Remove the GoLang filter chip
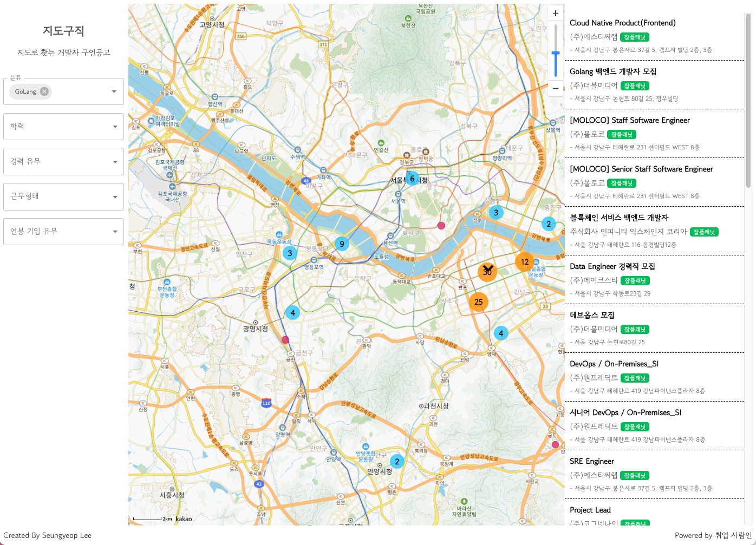This screenshot has width=756, height=545. click(44, 91)
